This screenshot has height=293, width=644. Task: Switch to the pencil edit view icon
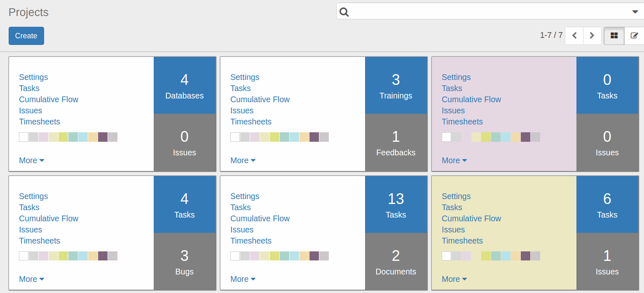point(634,36)
